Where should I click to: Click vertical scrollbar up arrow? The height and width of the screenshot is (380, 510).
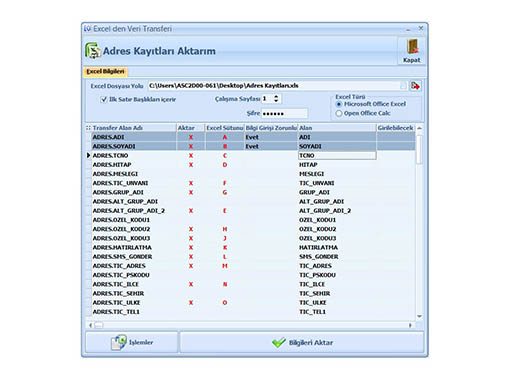click(x=419, y=128)
